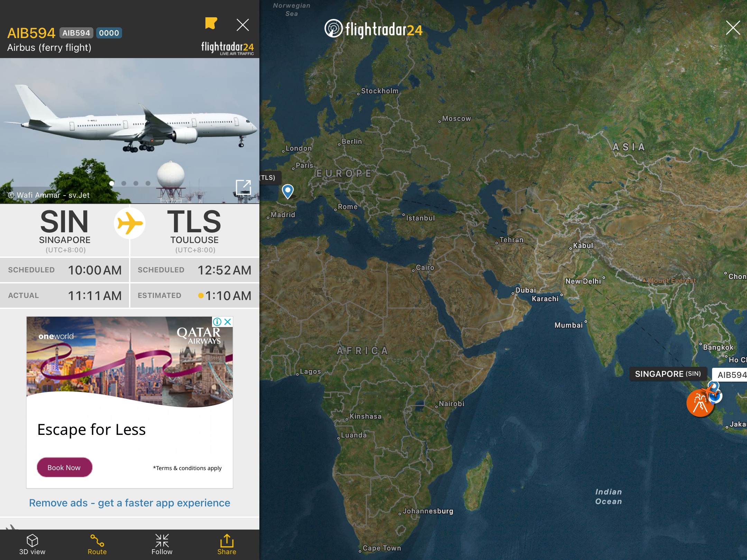Open the 3D view
This screenshot has width=747, height=560.
tap(32, 544)
